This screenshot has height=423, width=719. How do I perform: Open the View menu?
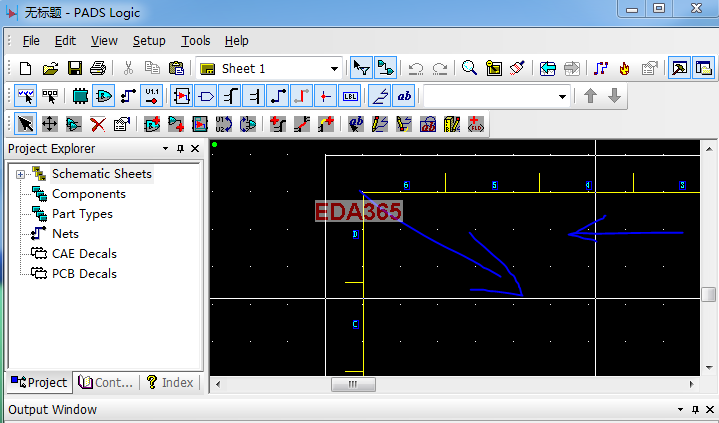click(104, 41)
